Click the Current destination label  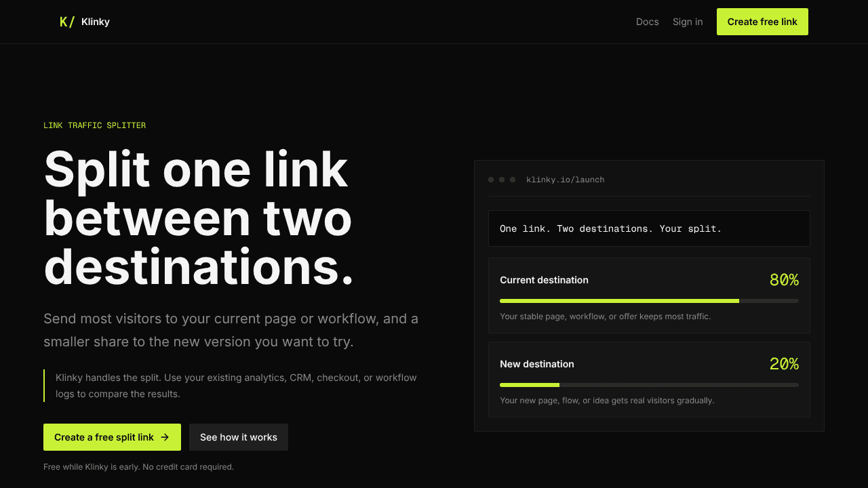544,280
